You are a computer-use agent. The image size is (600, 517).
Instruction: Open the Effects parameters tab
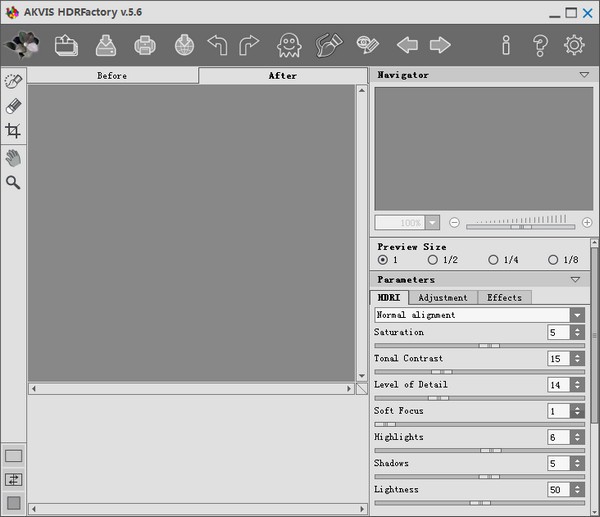(x=504, y=297)
